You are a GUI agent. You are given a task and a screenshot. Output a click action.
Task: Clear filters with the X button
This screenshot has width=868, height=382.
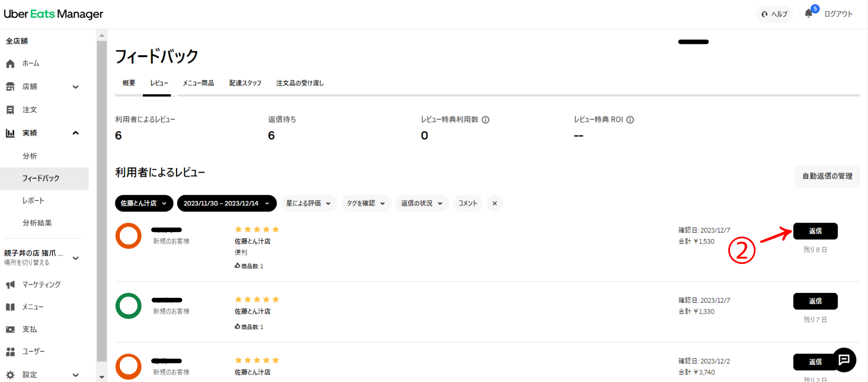click(495, 203)
